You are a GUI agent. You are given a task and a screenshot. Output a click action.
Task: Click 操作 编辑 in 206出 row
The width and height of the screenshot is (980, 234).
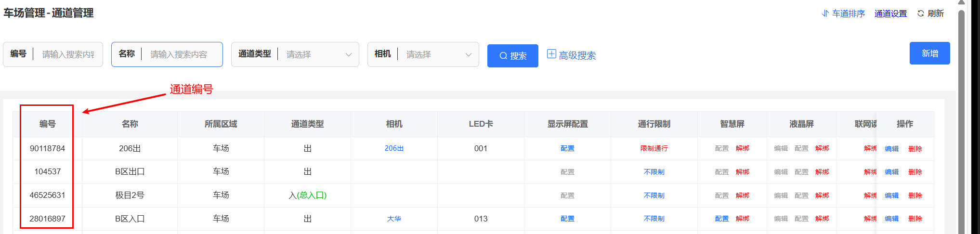coord(892,149)
